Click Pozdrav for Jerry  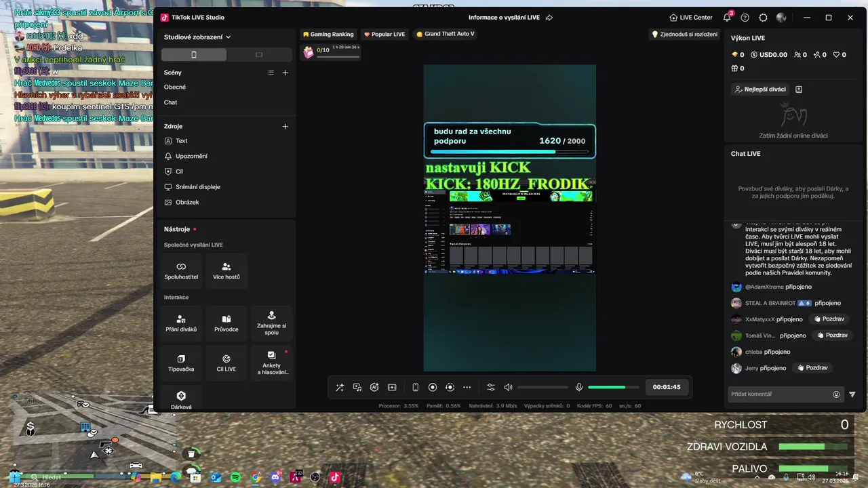pyautogui.click(x=812, y=367)
